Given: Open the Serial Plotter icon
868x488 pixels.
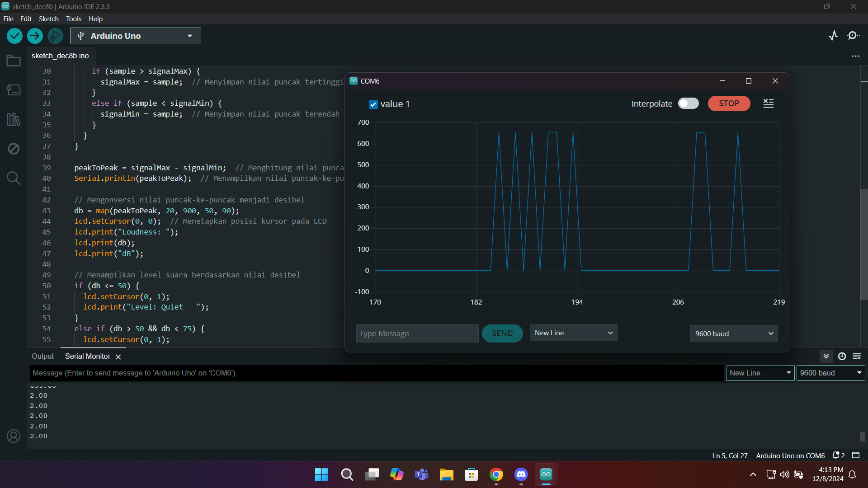Looking at the screenshot, I should tap(833, 36).
